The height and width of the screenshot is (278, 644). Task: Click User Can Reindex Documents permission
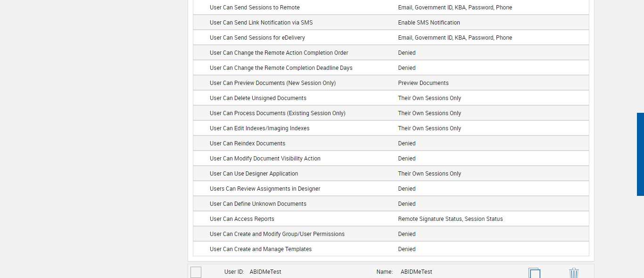[247, 143]
